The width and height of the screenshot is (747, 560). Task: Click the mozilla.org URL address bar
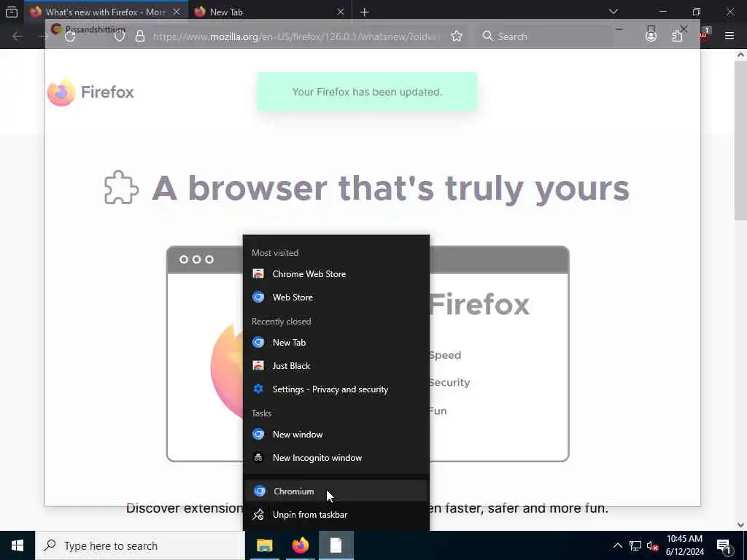pos(295,36)
